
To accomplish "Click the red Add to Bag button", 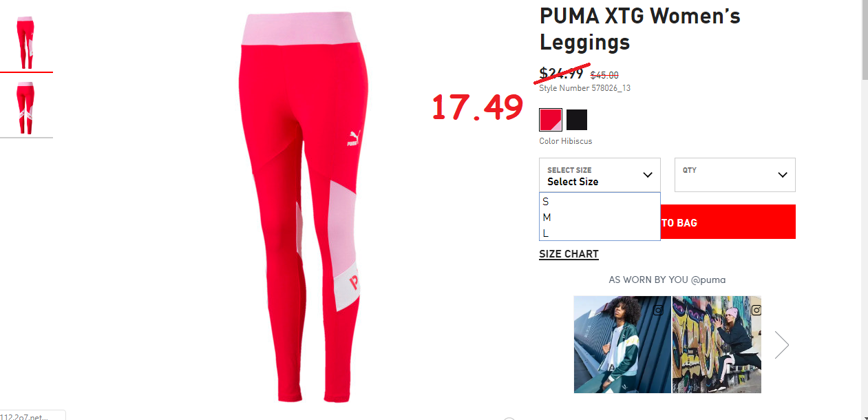I will tap(728, 222).
